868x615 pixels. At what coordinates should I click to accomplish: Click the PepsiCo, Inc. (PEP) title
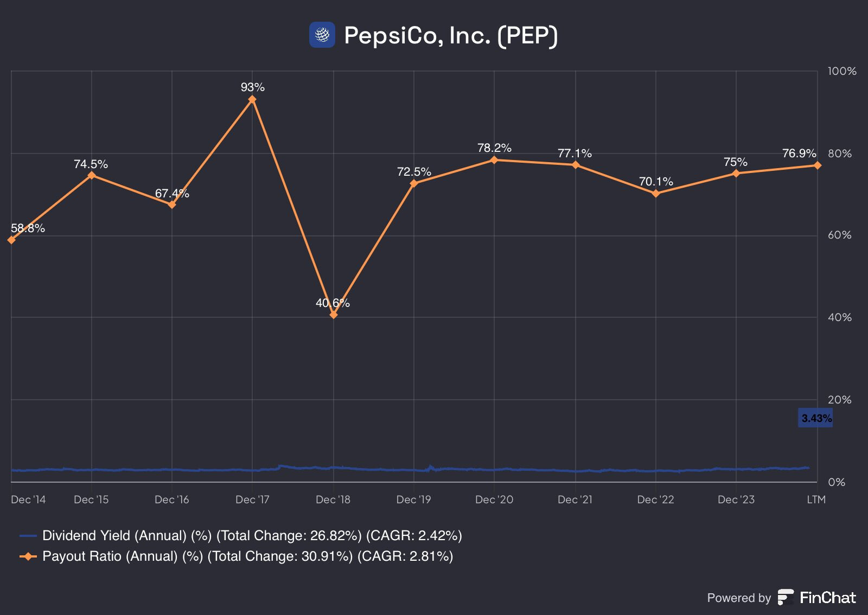pos(451,36)
